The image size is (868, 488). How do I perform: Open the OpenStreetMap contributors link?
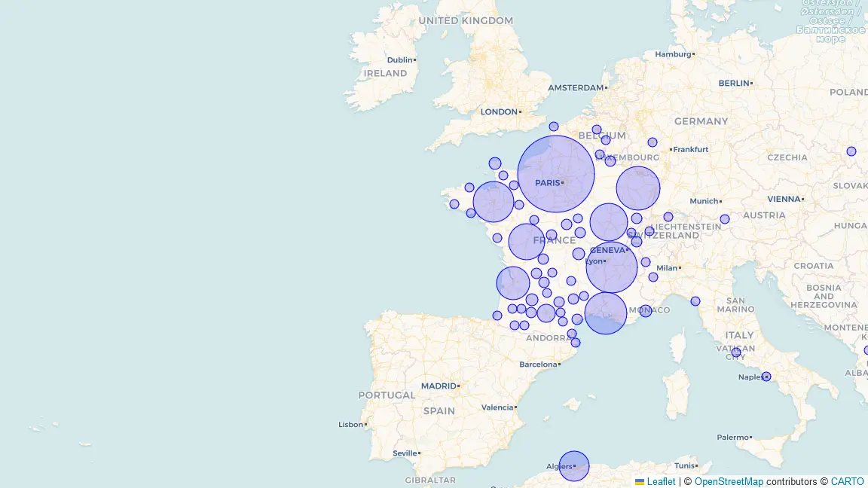(x=728, y=482)
